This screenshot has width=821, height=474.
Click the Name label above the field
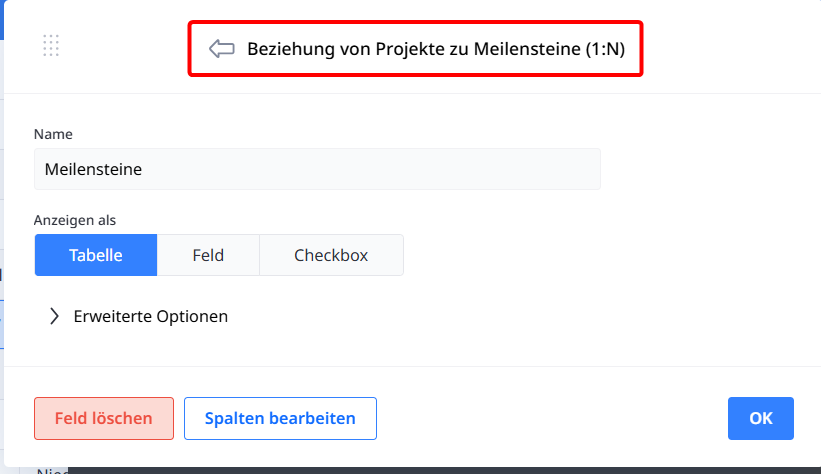(x=53, y=134)
